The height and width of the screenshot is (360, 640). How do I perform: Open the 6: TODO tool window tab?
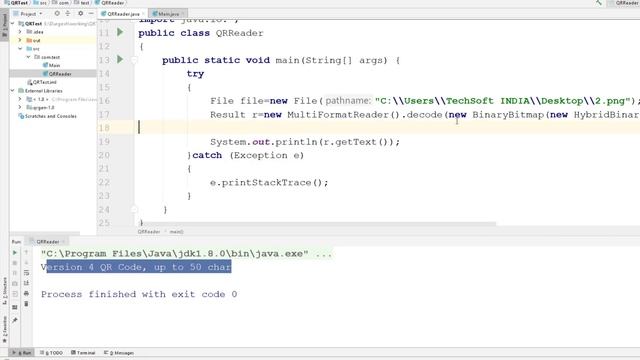tap(51, 353)
